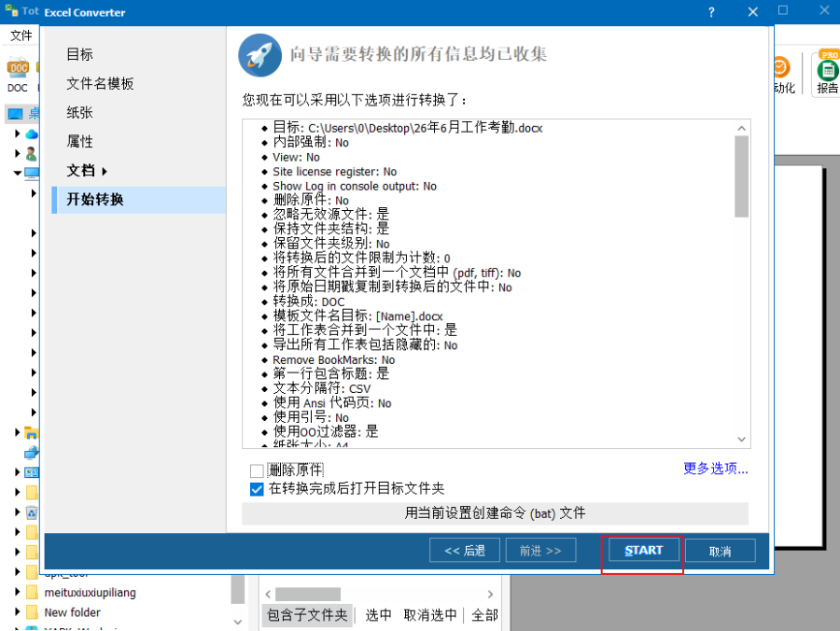
Task: Select the New folder tree entry
Action: click(72, 612)
